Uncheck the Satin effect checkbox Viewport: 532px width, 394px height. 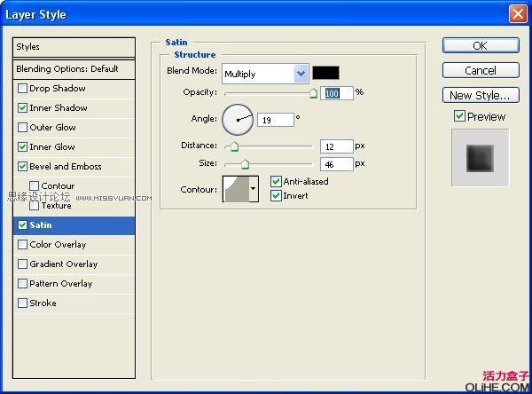click(x=22, y=225)
